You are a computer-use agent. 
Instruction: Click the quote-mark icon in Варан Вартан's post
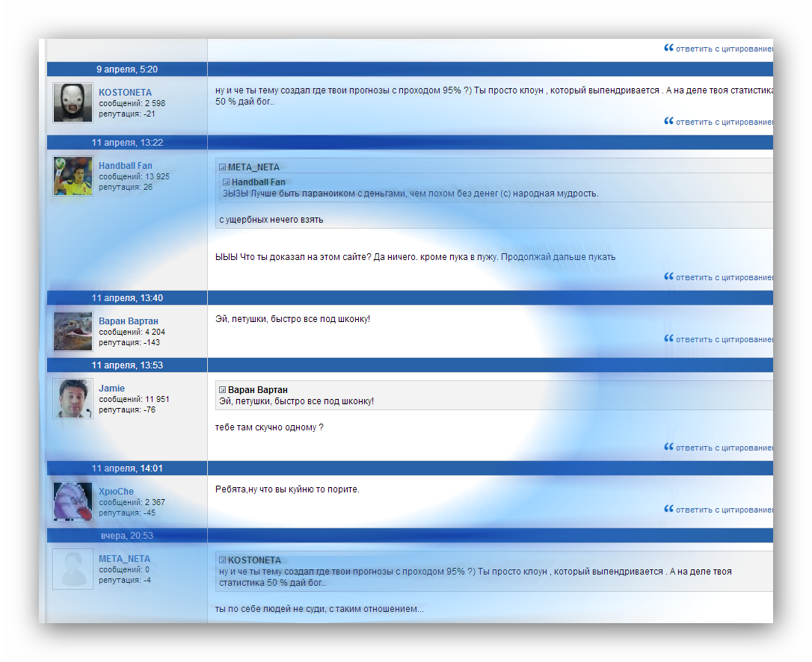[668, 338]
